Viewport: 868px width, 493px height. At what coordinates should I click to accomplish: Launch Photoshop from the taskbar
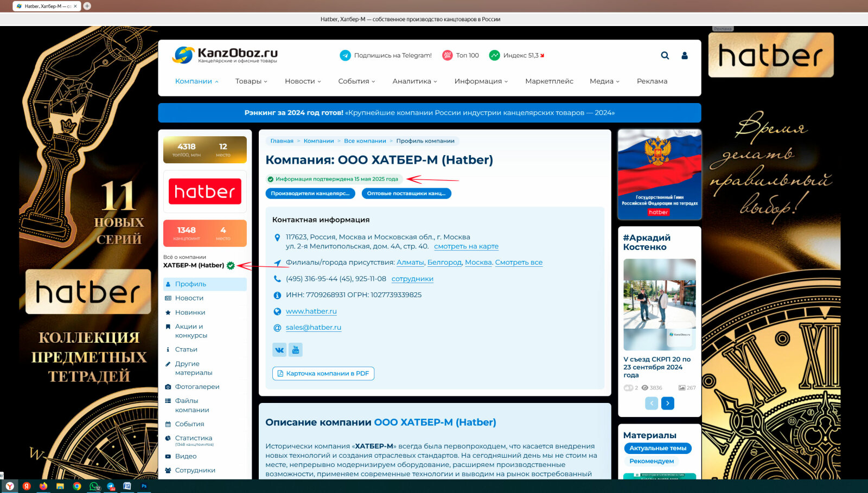point(143,486)
